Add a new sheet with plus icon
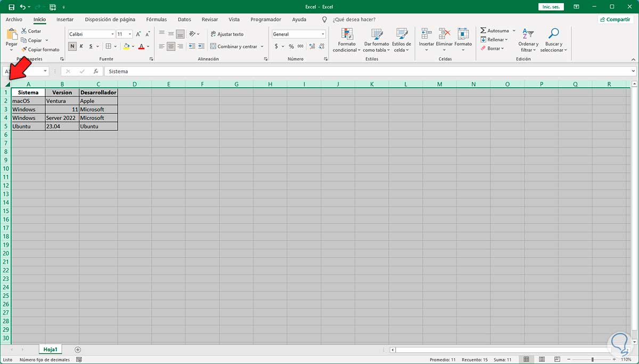639x364 pixels. coord(78,350)
